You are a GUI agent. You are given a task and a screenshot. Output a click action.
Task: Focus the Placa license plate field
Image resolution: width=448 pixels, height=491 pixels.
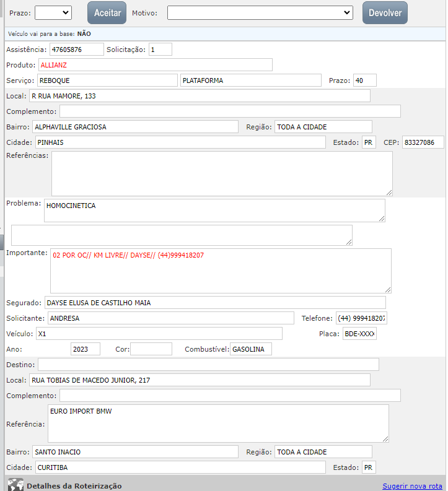pyautogui.click(x=359, y=334)
